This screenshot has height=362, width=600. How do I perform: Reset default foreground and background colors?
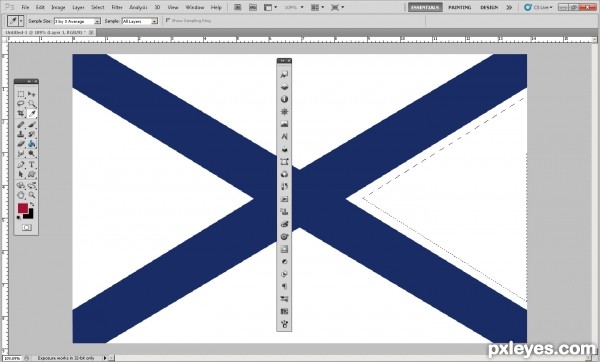point(19,218)
